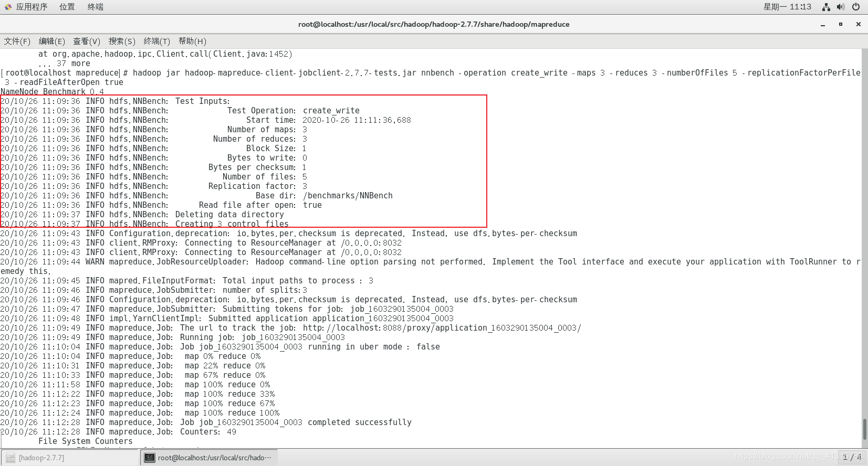
Task: Click the text 'NameNode Benchmark 0.4'
Action: point(52,92)
